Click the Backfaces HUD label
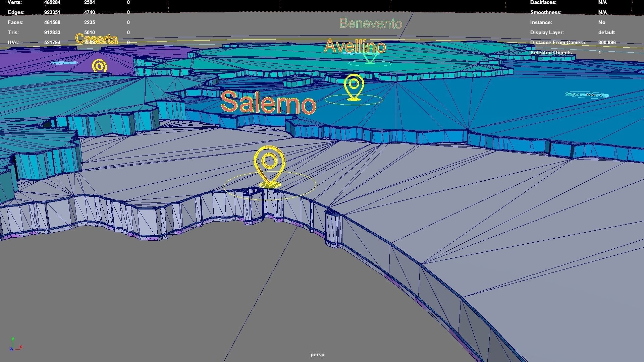 543,2
